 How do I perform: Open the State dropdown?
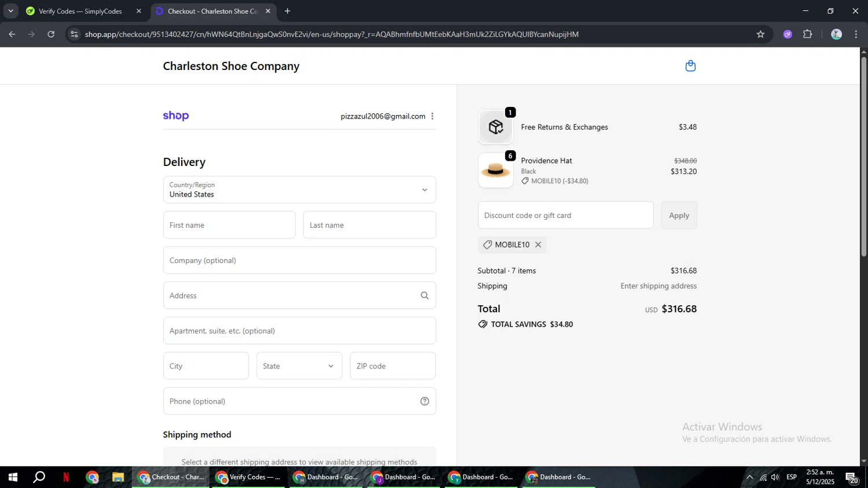click(299, 366)
